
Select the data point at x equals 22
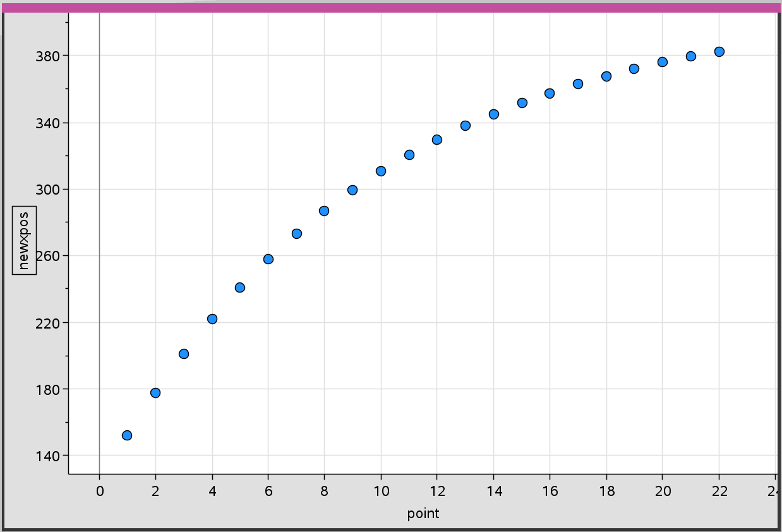(x=719, y=52)
